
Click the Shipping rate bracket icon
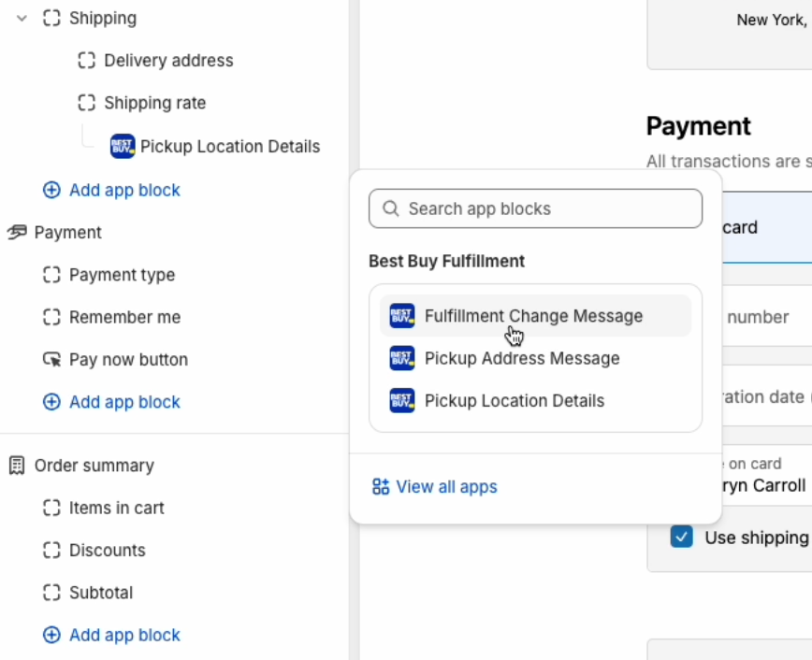tap(86, 103)
